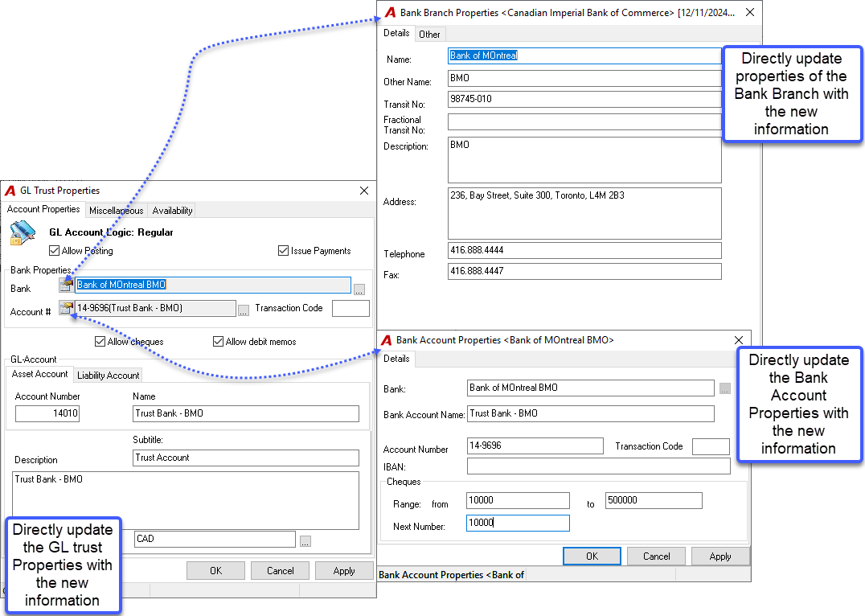865x616 pixels.
Task: Switch to the Miscellaneous tab
Action: click(117, 211)
